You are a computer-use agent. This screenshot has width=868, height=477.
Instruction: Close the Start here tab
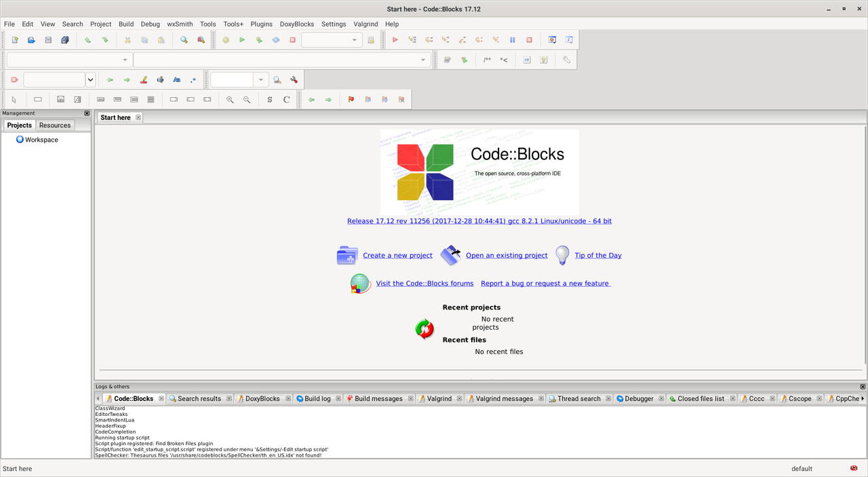tap(138, 117)
